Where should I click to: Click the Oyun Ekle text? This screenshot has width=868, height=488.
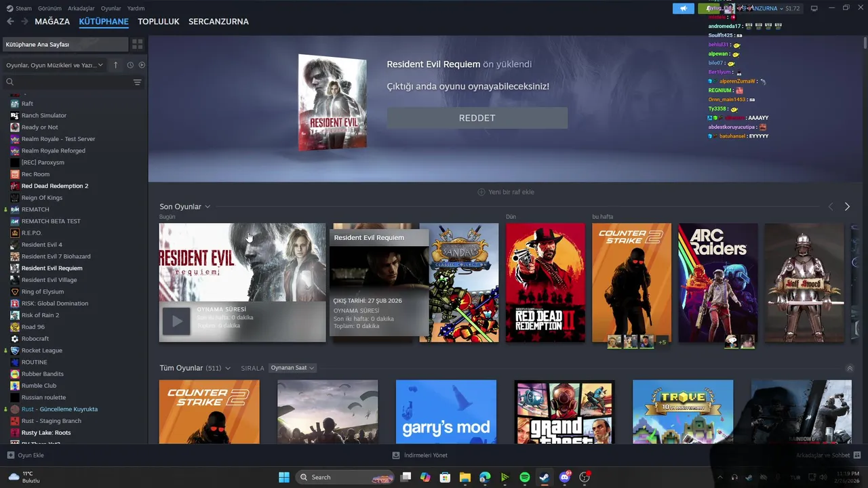[31, 455]
